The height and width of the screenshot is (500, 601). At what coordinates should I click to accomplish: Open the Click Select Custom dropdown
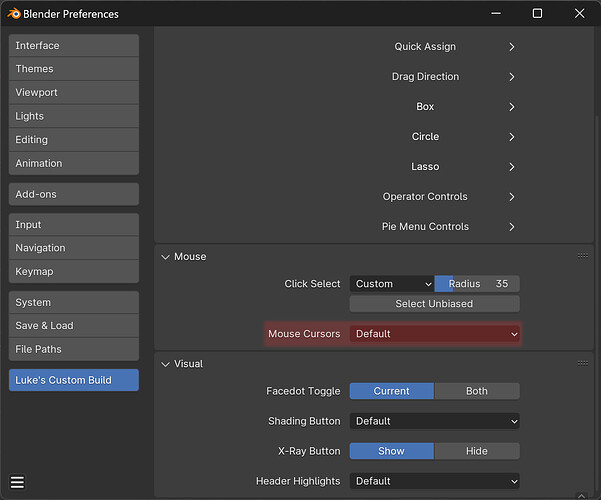click(392, 284)
